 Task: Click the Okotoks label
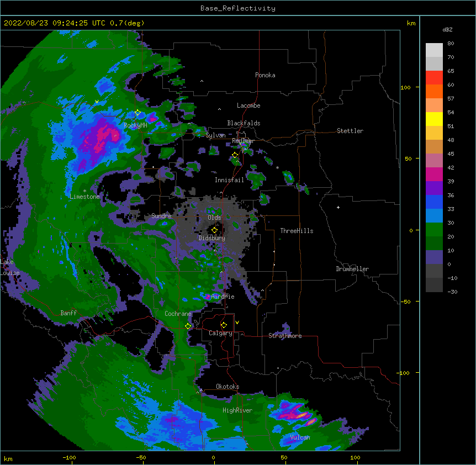pos(228,387)
